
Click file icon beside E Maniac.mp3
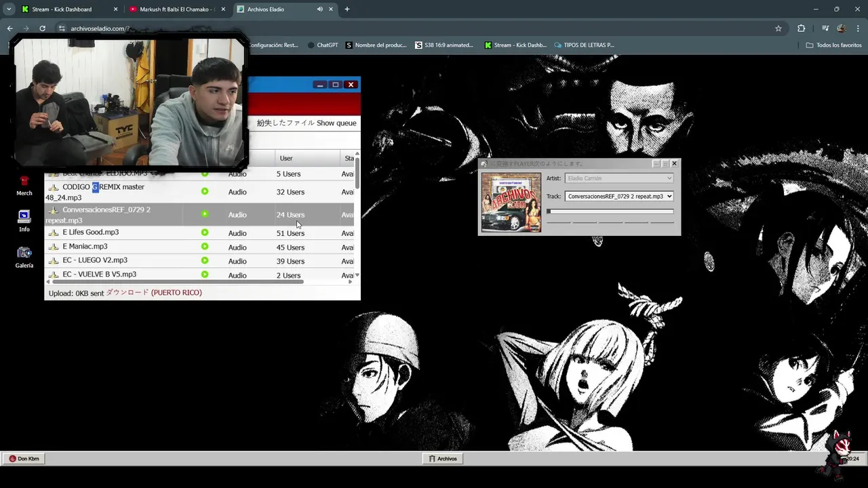tap(54, 247)
